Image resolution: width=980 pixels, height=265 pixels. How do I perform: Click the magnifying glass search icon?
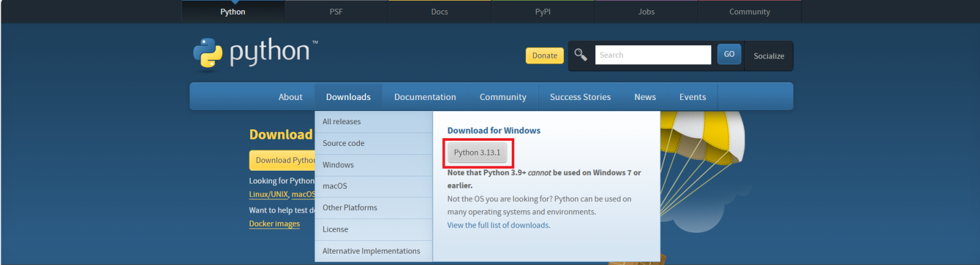tap(581, 55)
